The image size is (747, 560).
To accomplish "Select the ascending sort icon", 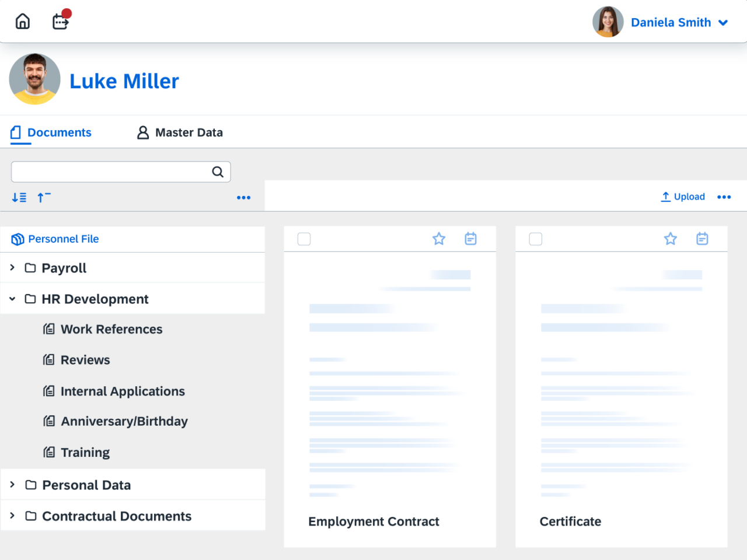I will click(x=43, y=197).
